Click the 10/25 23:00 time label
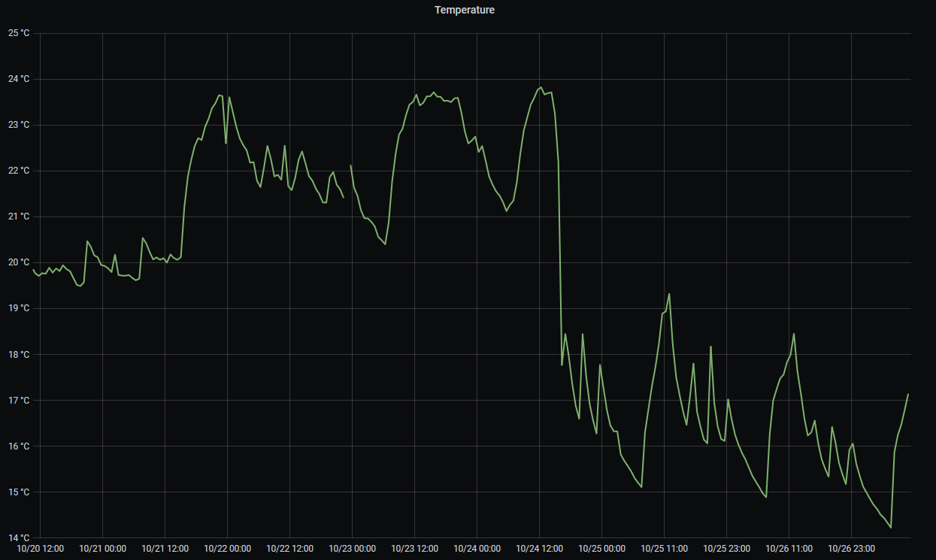This screenshot has width=936, height=560. [x=726, y=549]
